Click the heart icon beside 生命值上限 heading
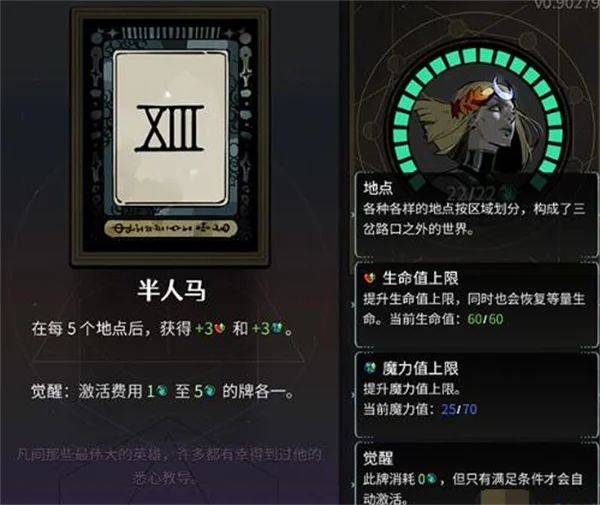Viewport: 600px width, 505px height. 370,278
